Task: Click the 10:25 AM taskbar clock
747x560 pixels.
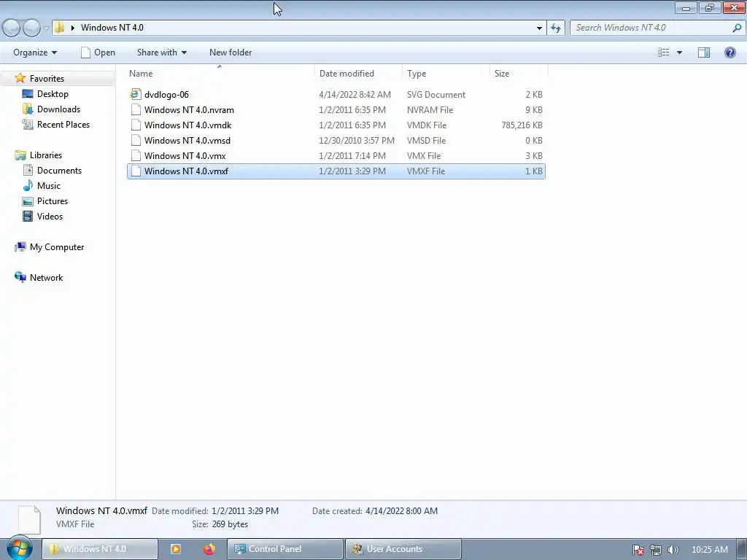Action: [709, 550]
